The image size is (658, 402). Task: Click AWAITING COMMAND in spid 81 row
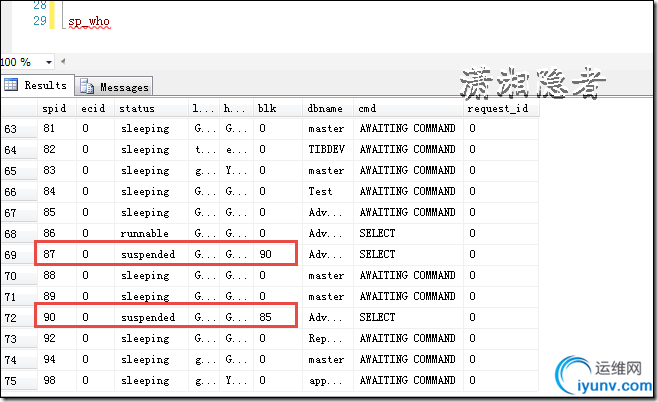point(408,128)
